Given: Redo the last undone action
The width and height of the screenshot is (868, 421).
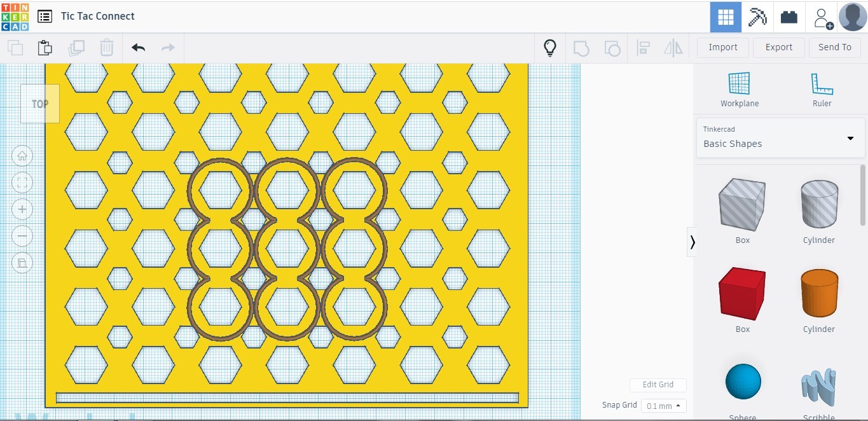Looking at the screenshot, I should (168, 48).
